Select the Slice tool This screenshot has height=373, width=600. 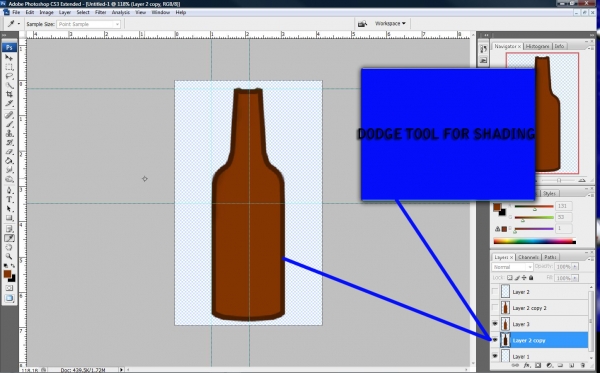[x=9, y=103]
